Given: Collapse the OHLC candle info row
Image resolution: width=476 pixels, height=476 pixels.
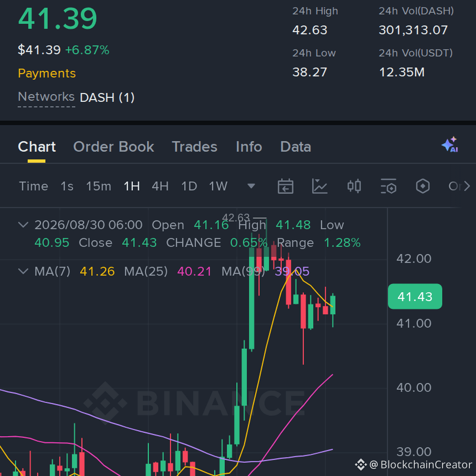Looking at the screenshot, I should (x=23, y=225).
